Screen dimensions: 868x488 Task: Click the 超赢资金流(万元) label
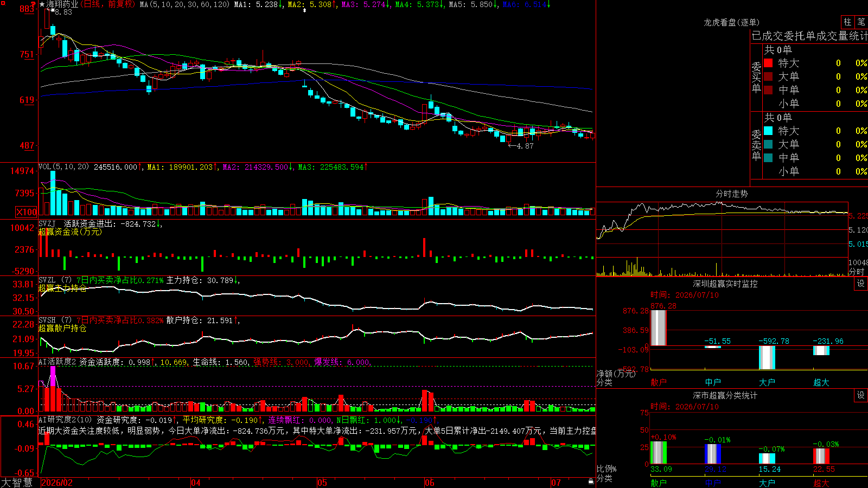coord(70,232)
